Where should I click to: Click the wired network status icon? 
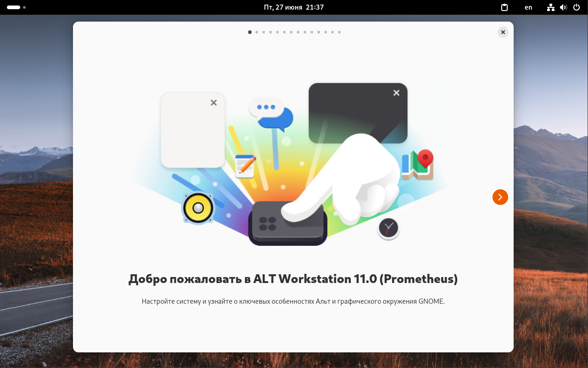[x=551, y=7]
